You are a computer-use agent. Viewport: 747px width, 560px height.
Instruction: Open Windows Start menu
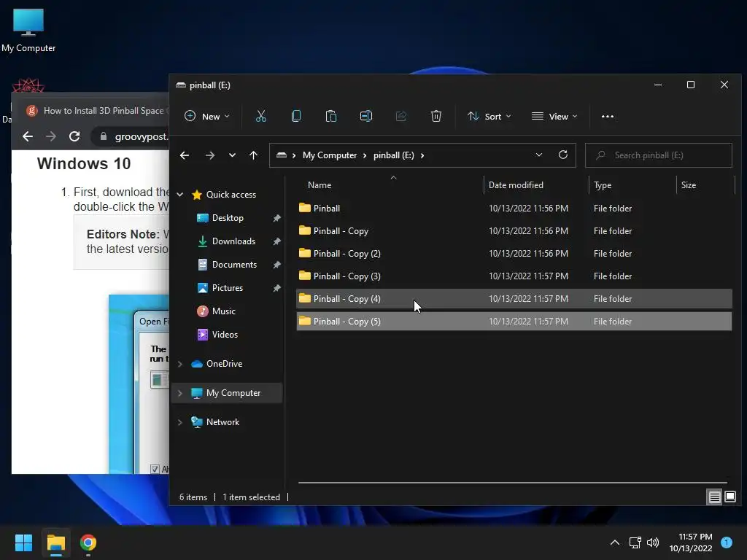(23, 542)
